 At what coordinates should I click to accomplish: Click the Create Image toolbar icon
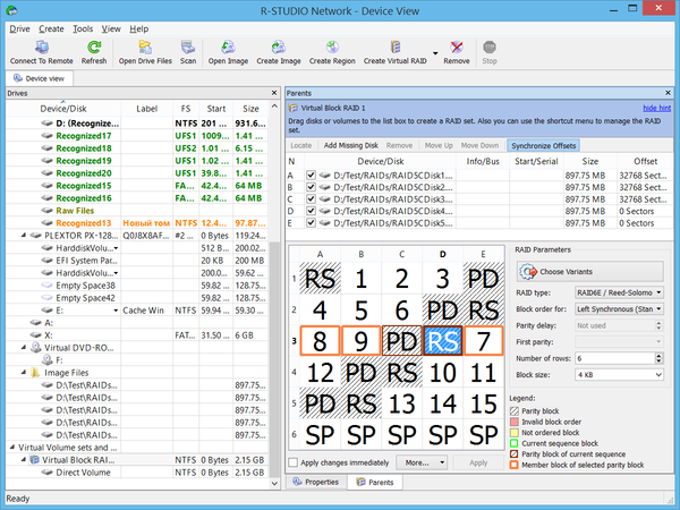point(279,47)
